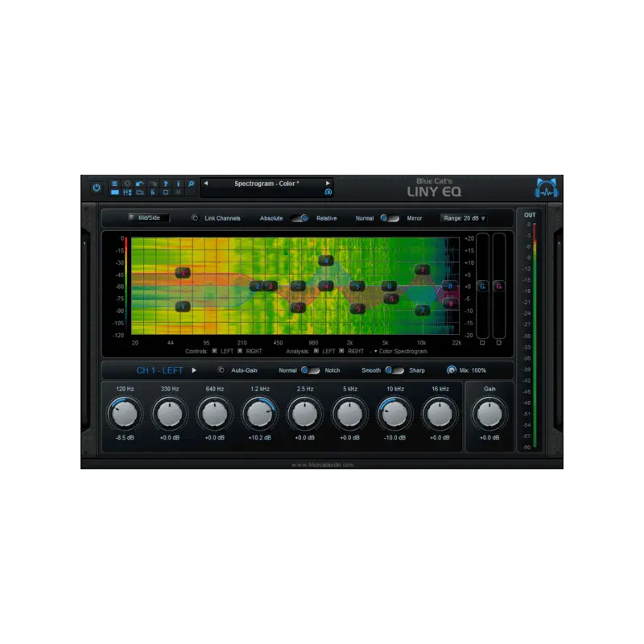
Task: Toggle Controls LEFT checkbox
Action: pos(214,351)
